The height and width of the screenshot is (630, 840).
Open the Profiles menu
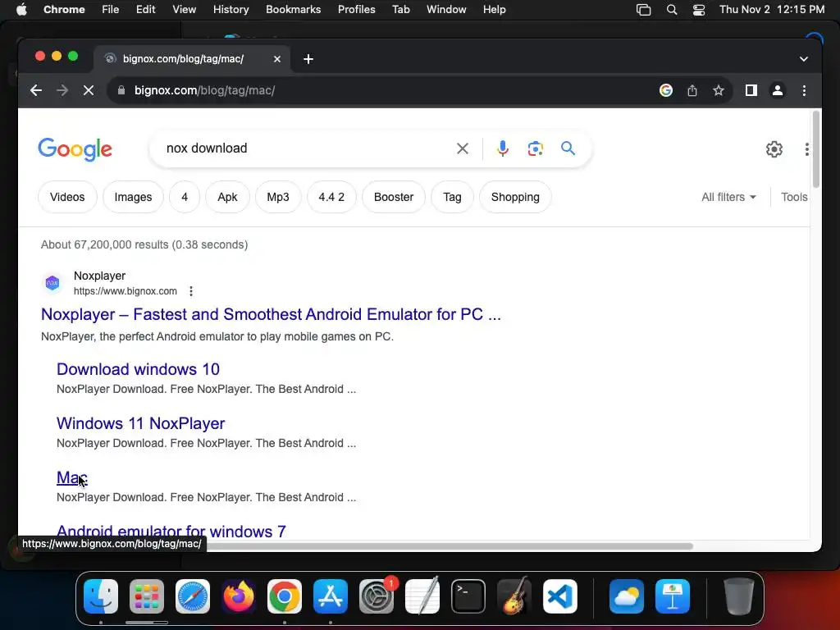coord(356,9)
